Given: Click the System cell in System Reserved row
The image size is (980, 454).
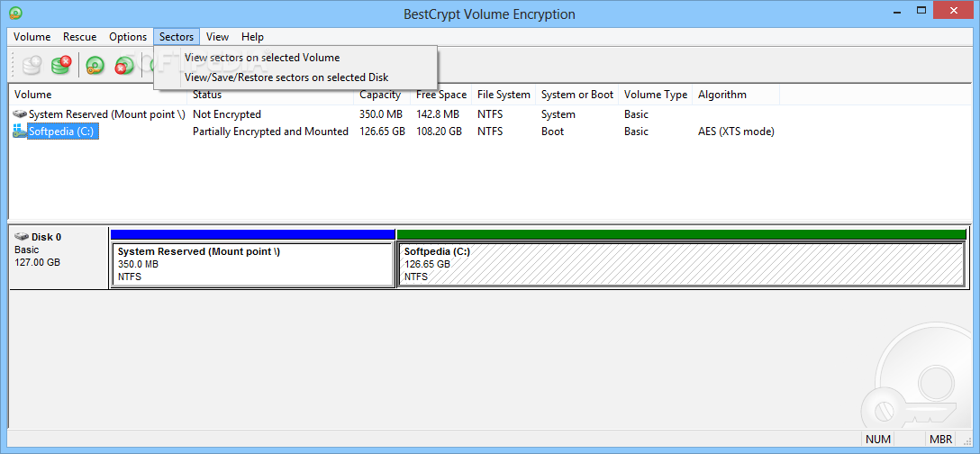Looking at the screenshot, I should [558, 114].
